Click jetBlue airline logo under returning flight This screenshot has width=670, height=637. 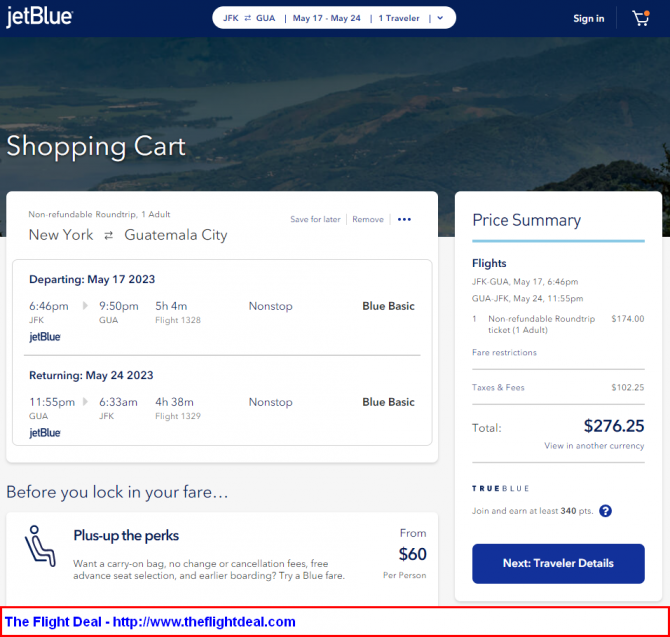pyautogui.click(x=45, y=433)
